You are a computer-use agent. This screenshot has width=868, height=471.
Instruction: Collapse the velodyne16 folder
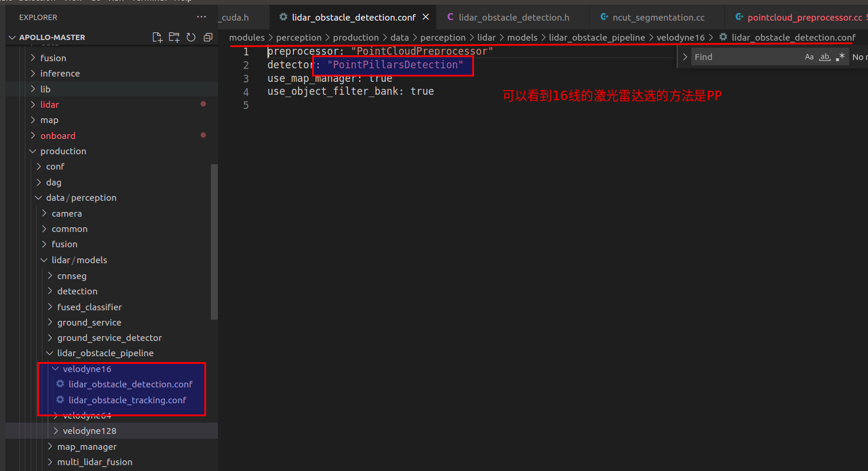click(112, 369)
